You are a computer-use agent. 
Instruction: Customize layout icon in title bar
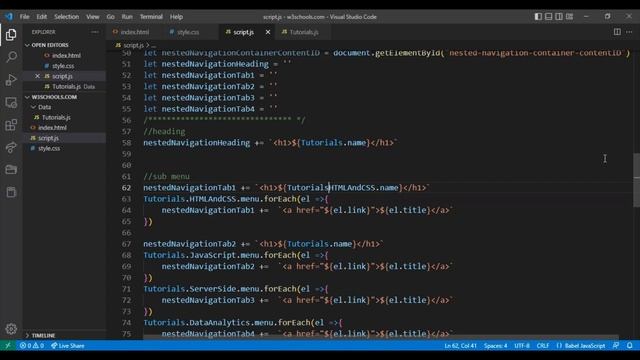pyautogui.click(x=569, y=17)
